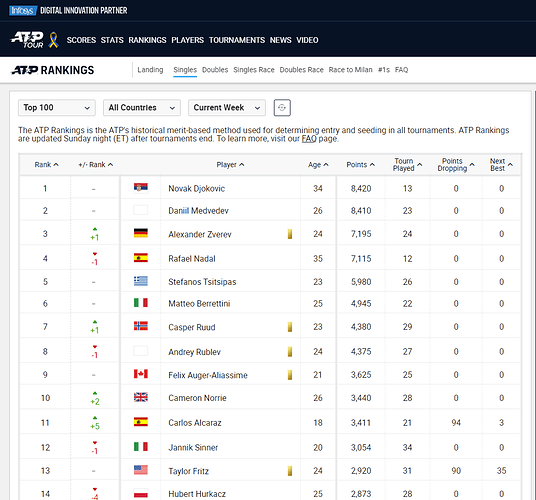Open Novak Djokovic player profile
536x500 pixels.
click(197, 189)
